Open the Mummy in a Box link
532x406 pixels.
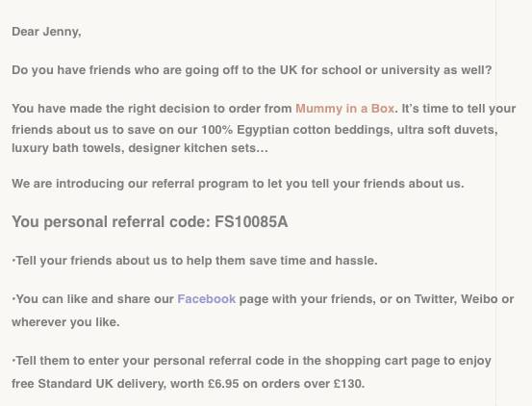coord(344,109)
